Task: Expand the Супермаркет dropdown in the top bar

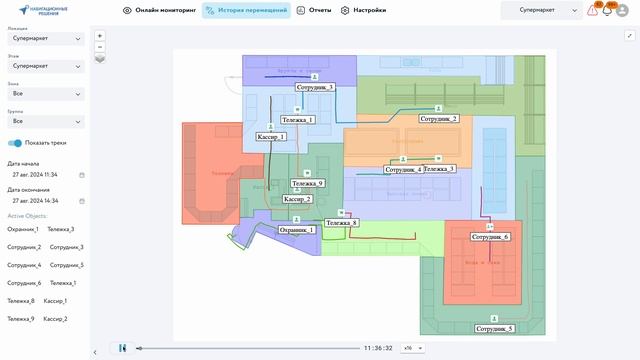Action: [x=542, y=10]
